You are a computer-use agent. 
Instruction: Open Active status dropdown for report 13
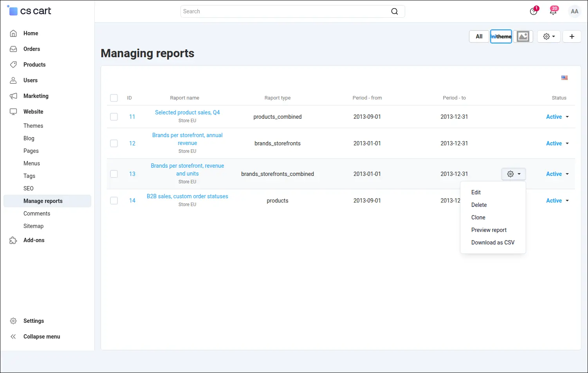(x=557, y=174)
